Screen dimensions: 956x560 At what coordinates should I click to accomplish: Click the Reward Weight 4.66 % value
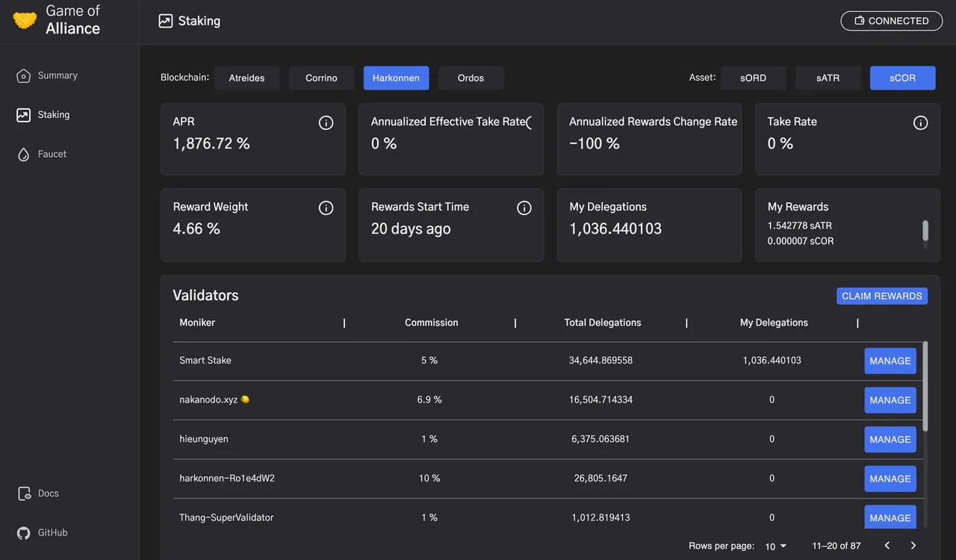(x=196, y=228)
